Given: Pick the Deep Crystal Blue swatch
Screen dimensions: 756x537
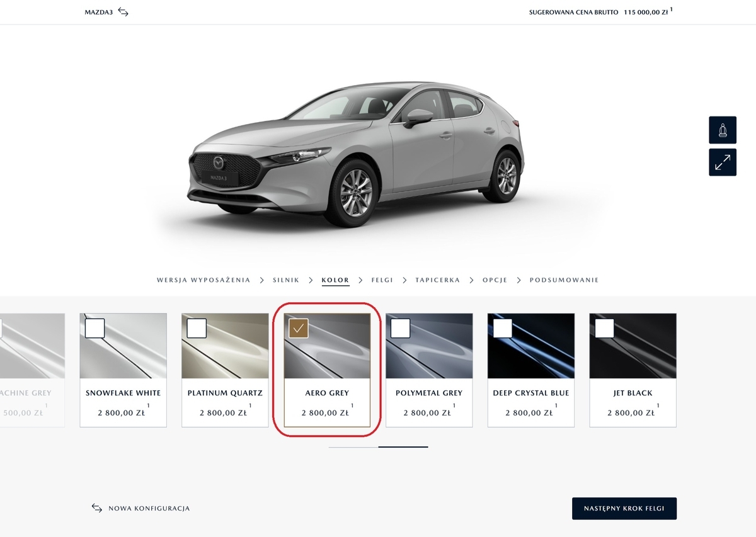Looking at the screenshot, I should pyautogui.click(x=530, y=346).
